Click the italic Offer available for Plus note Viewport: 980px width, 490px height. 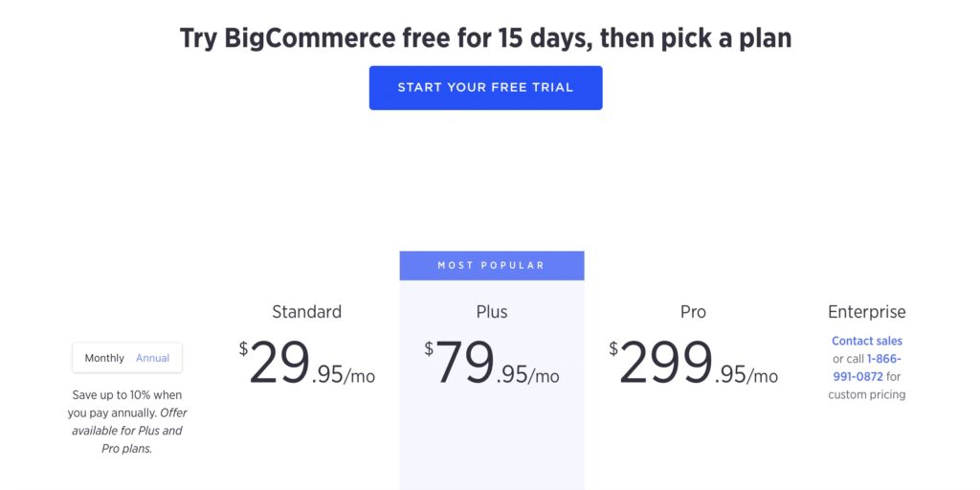point(127,431)
